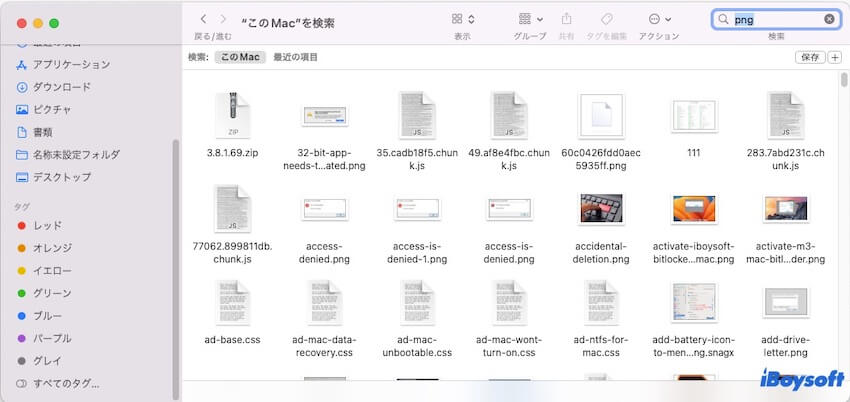Add search criteria with plus button
Image resolution: width=850 pixels, height=402 pixels.
click(835, 57)
